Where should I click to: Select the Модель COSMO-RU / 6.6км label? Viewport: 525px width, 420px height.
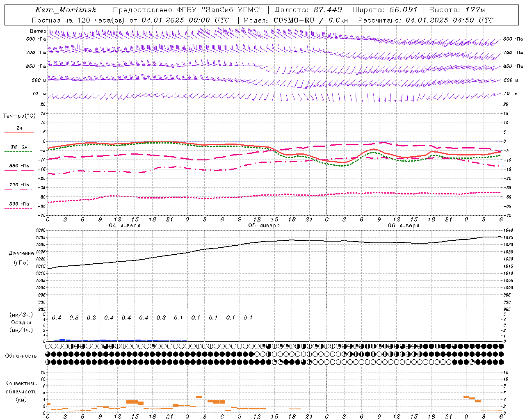[x=296, y=20]
